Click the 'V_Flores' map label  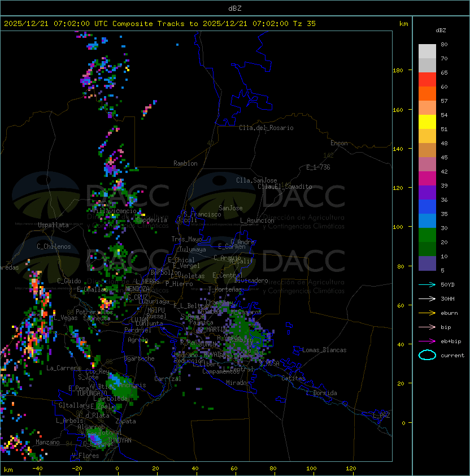pos(85,456)
